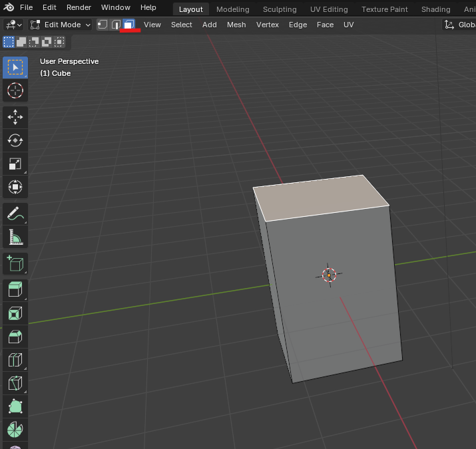
Task: Select the Transform tool
Action: [15, 187]
